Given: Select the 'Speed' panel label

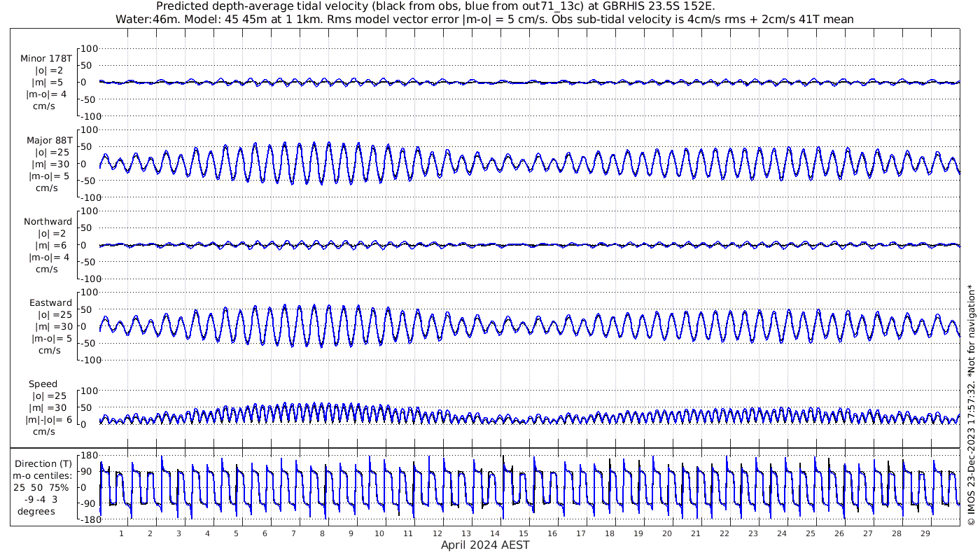Looking at the screenshot, I should [x=43, y=384].
